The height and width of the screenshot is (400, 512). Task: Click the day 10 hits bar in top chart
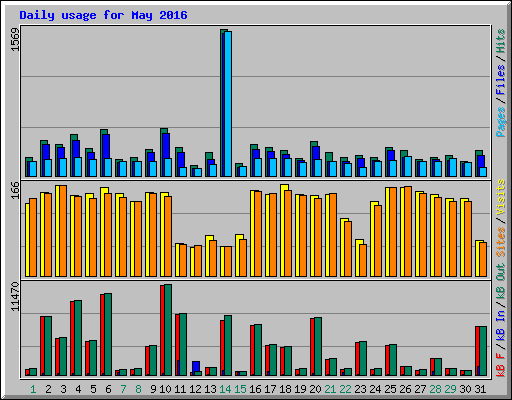tap(163, 152)
